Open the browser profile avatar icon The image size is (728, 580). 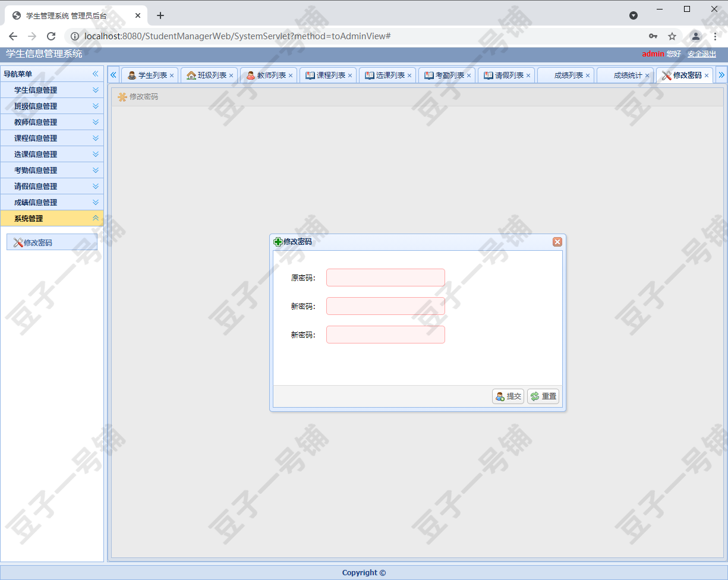coord(695,36)
